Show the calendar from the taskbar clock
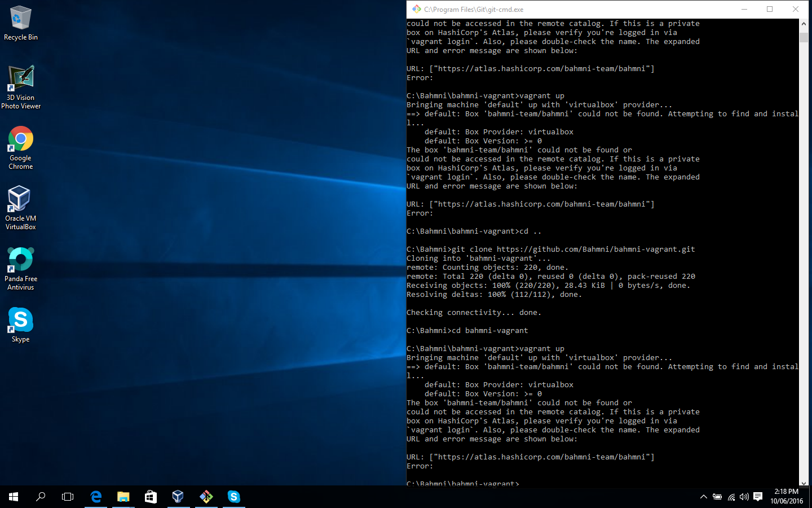 point(787,497)
